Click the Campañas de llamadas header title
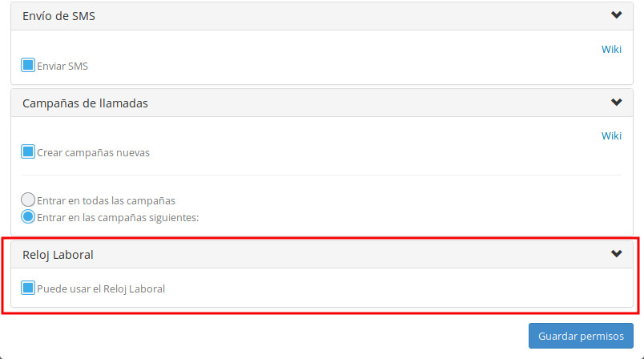Screen dimensions: 644x359 click(x=85, y=103)
